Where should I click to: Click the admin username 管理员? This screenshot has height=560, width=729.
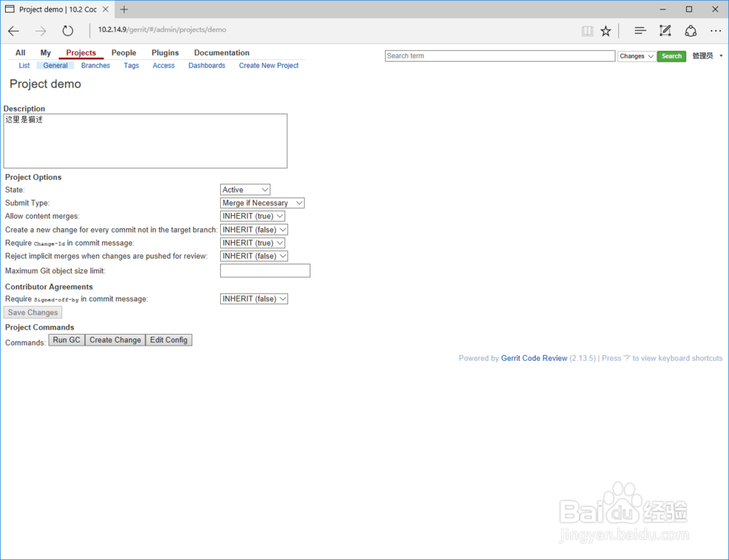(x=703, y=56)
